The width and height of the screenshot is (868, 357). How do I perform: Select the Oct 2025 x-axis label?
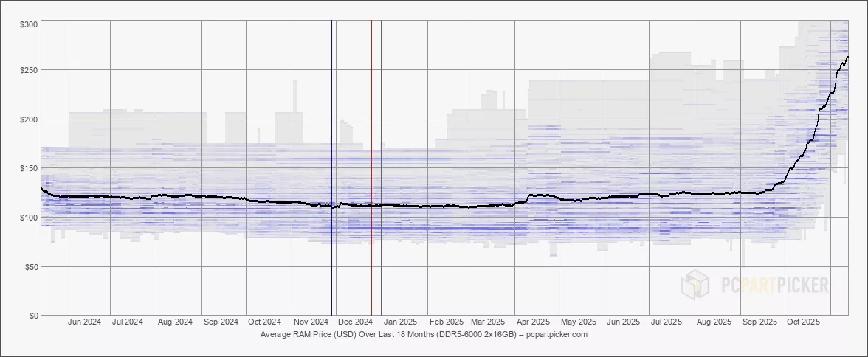tap(803, 322)
